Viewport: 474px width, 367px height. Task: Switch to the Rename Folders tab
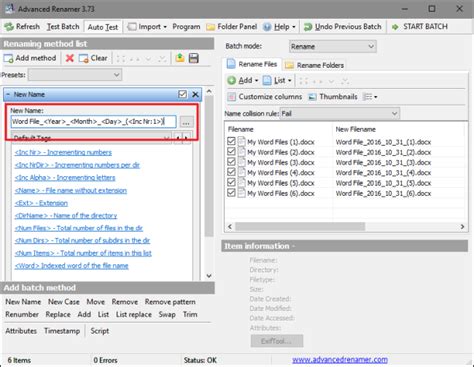(x=315, y=65)
